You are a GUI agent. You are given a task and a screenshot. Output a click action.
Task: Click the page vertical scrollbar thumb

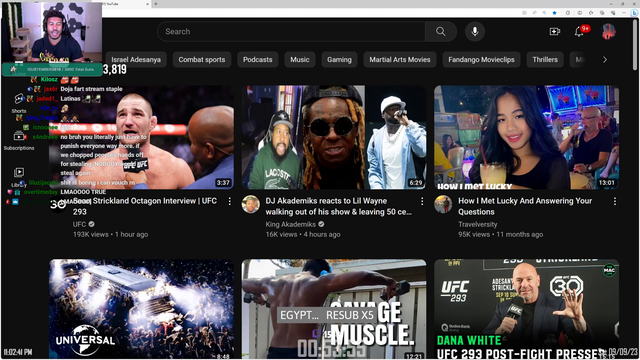pyautogui.click(x=635, y=45)
